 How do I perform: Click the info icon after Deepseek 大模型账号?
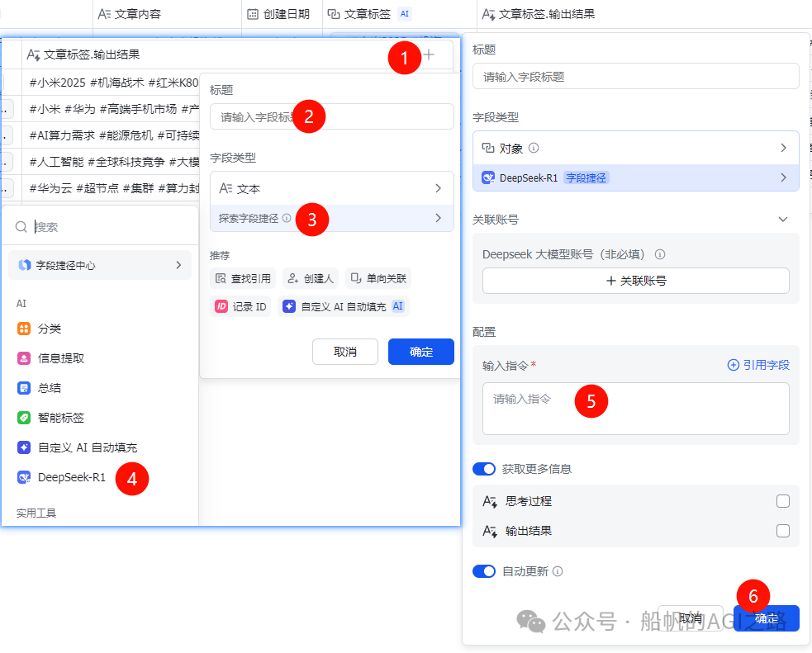pyautogui.click(x=660, y=254)
